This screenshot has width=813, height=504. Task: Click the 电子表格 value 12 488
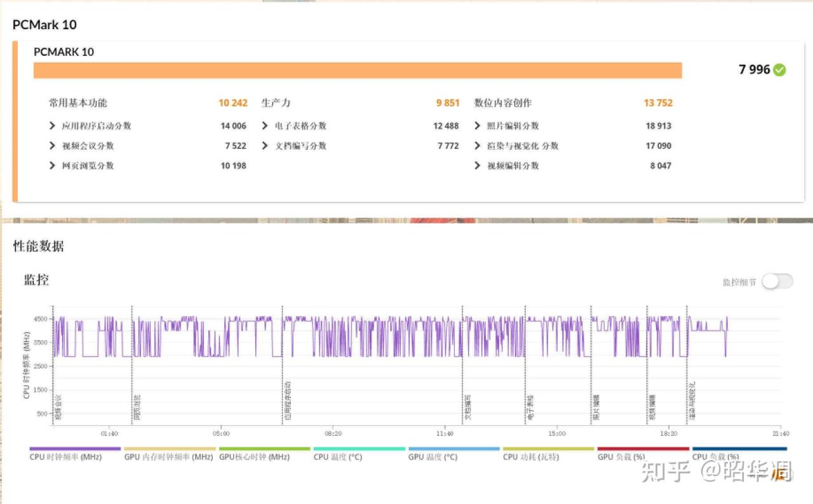pos(446,126)
